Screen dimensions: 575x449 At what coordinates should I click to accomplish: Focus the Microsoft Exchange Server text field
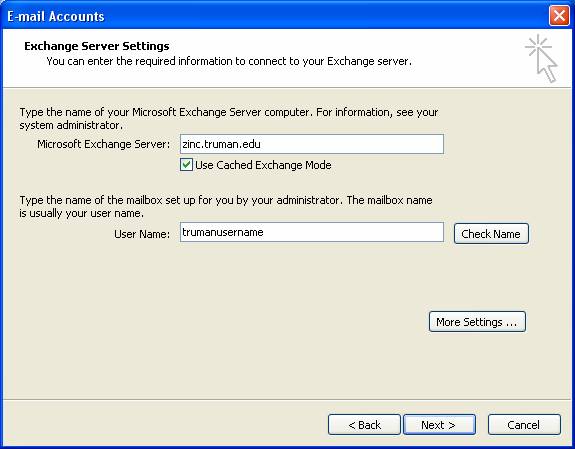coord(312,144)
